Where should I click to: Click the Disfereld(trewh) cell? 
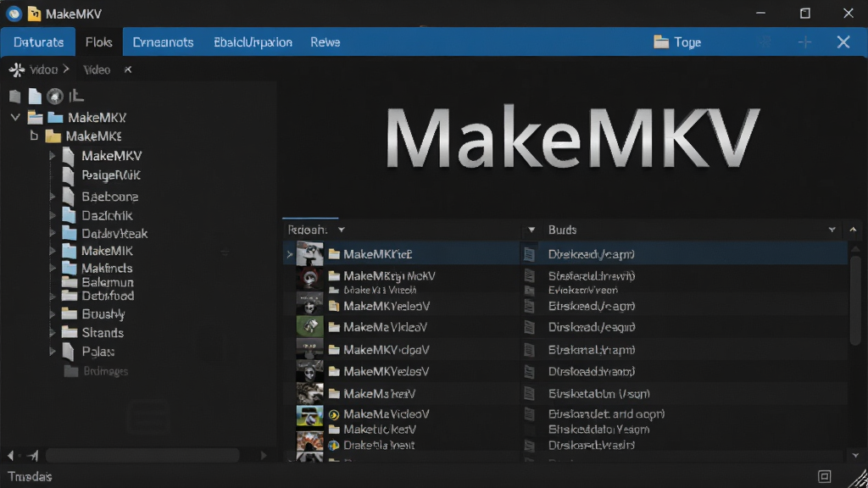pos(591,275)
